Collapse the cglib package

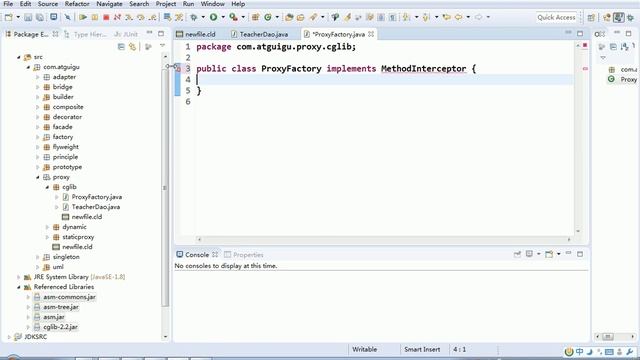[47, 187]
